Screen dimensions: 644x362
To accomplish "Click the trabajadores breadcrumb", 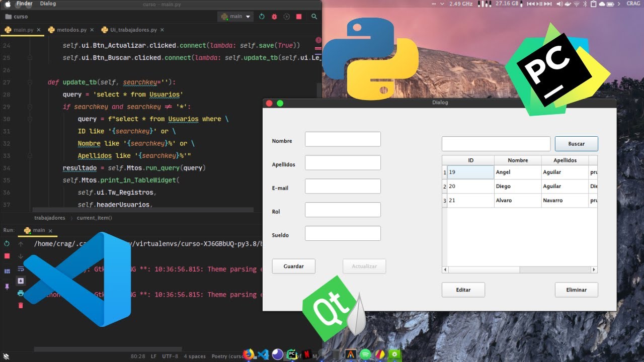I will 50,218.
